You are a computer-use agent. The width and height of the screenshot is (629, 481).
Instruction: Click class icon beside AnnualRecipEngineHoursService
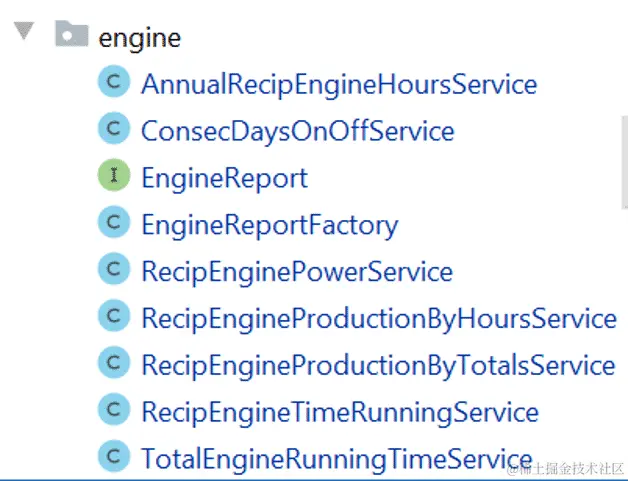coord(114,81)
